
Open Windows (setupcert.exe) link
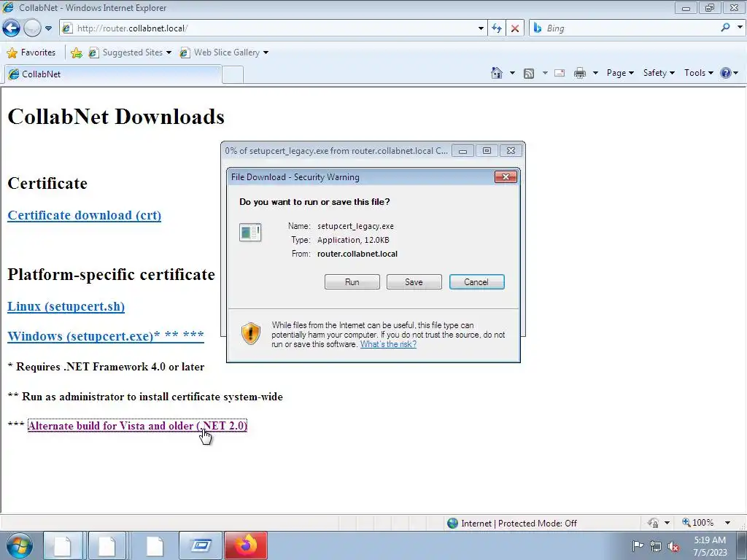click(106, 335)
